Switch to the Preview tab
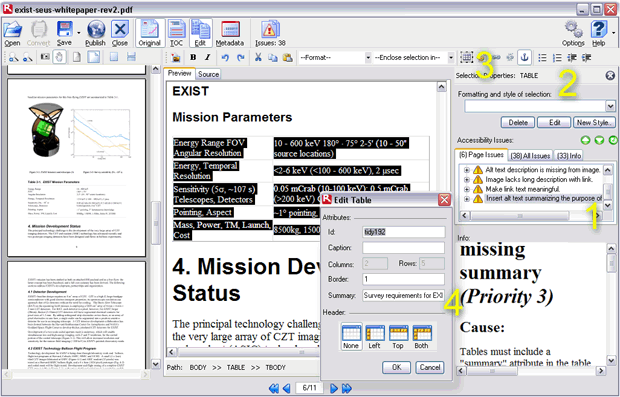The width and height of the screenshot is (620, 397). coord(179,73)
